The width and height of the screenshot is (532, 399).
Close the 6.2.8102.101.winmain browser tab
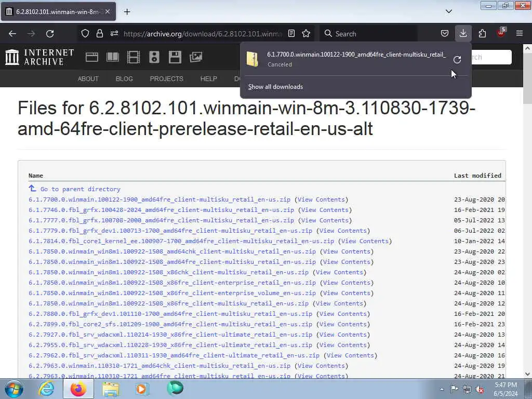click(x=107, y=11)
